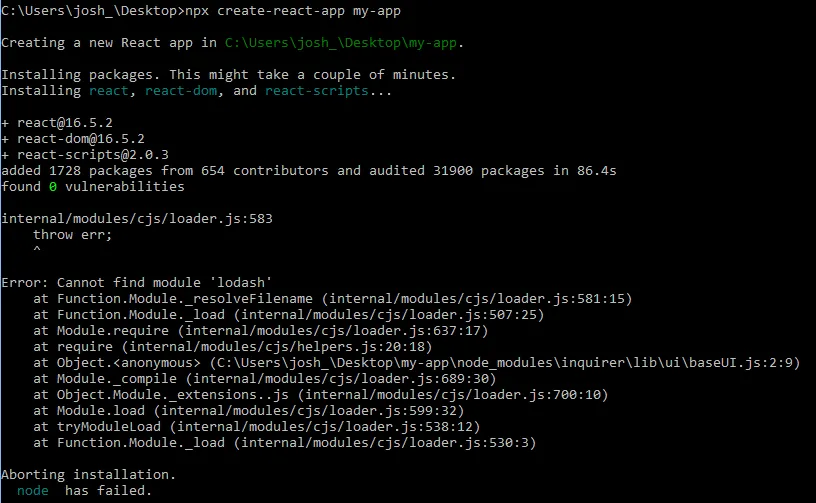Click the 'npx create-react-app my-app' command text

293,11
